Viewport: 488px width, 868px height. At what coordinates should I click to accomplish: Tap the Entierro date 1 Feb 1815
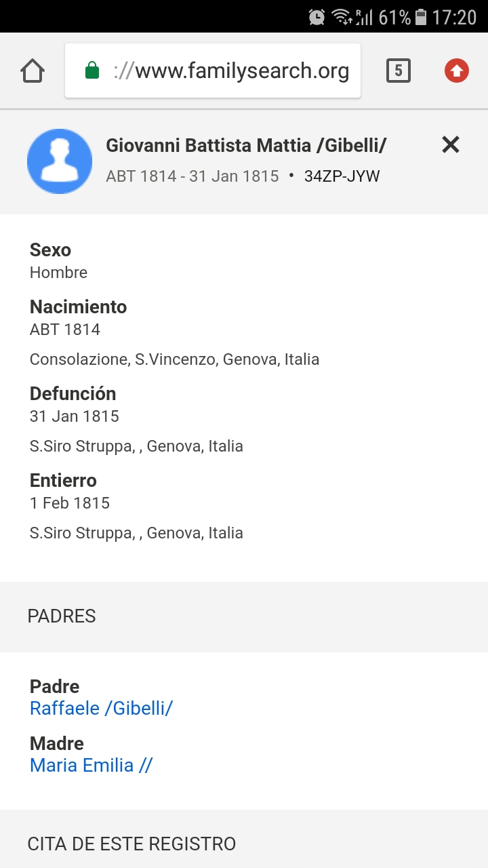pos(70,503)
